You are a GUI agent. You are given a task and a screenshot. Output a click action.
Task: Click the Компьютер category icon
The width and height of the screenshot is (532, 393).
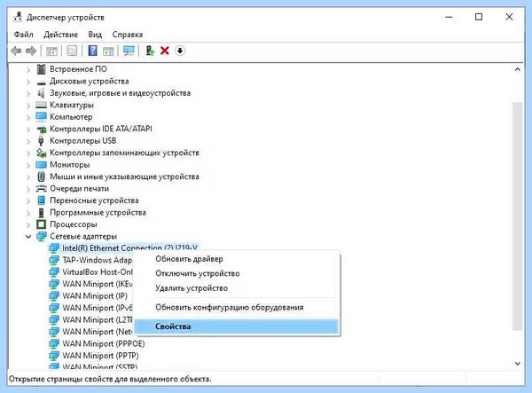pyautogui.click(x=41, y=117)
